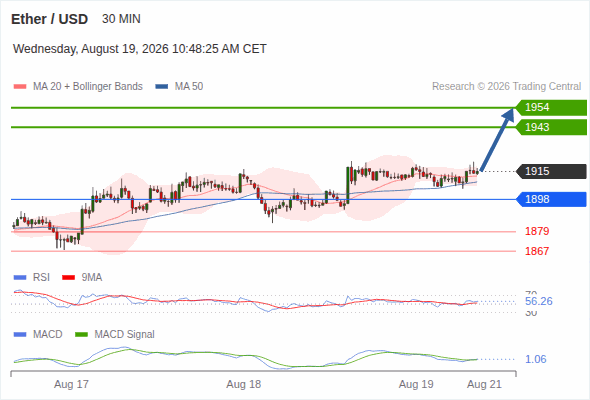Click the 56.26 RSI value label
590x400 pixels.
tap(539, 301)
